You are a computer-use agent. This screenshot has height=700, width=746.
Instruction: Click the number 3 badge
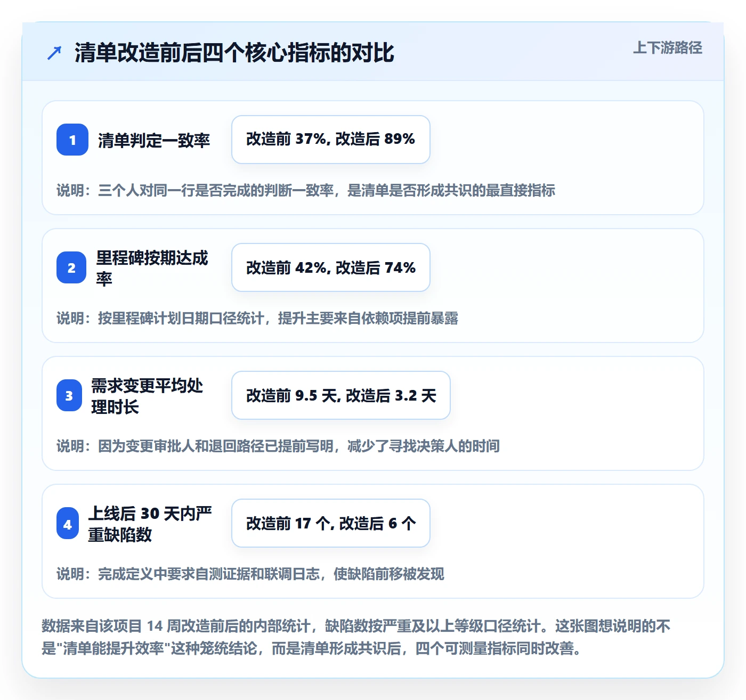click(69, 395)
